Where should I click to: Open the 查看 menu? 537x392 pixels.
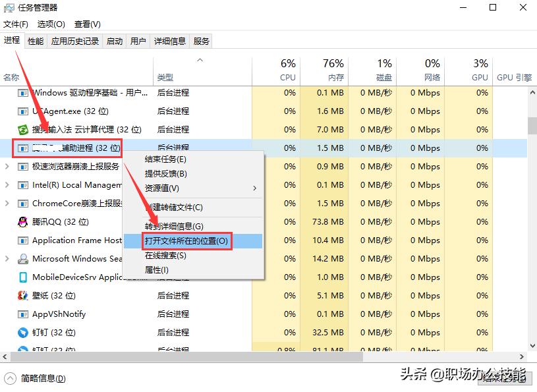(86, 24)
